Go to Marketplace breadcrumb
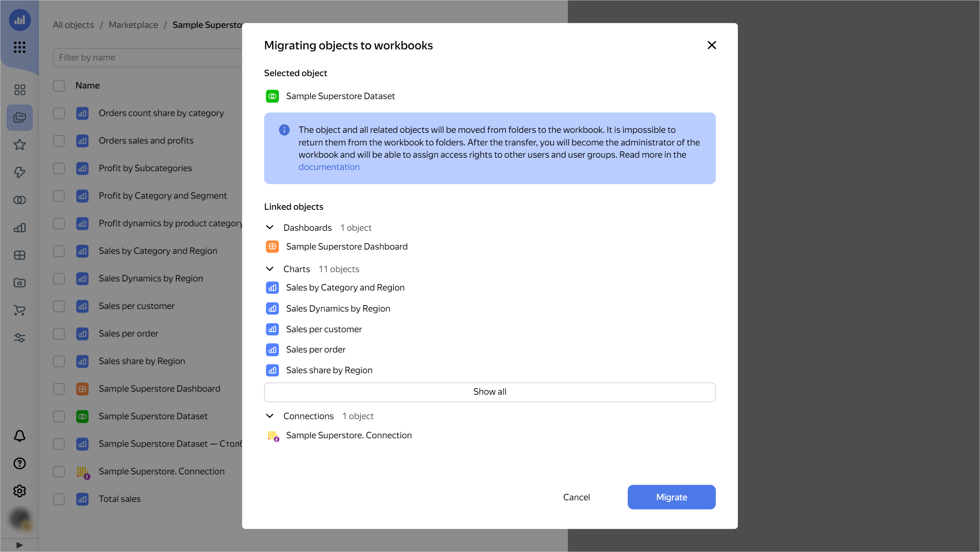Image resolution: width=980 pixels, height=552 pixels. point(133,25)
